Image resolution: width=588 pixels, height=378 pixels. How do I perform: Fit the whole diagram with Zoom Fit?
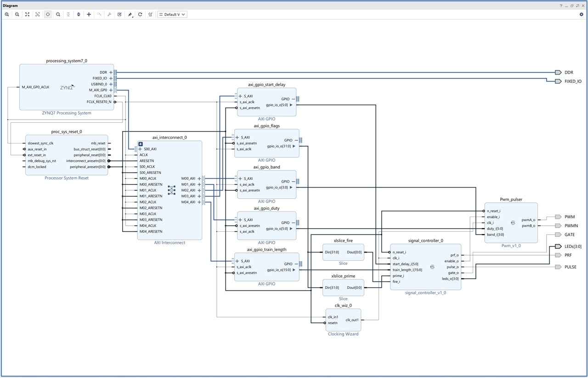click(x=27, y=14)
